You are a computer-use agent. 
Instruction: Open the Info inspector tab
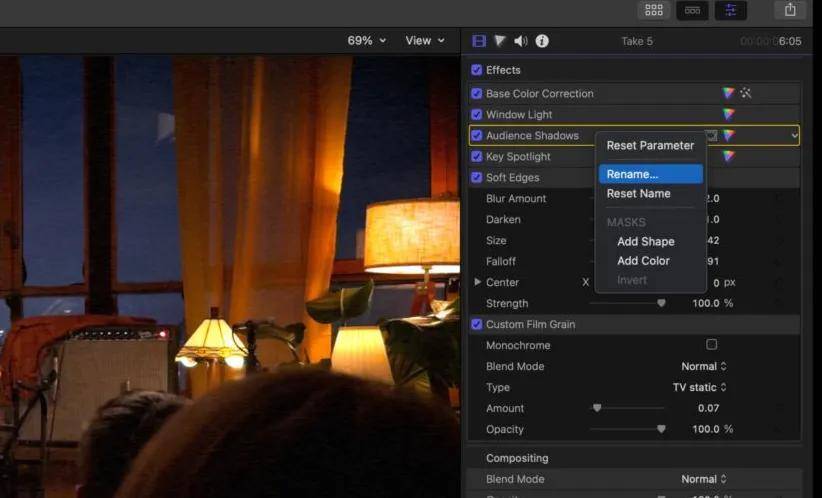(542, 41)
